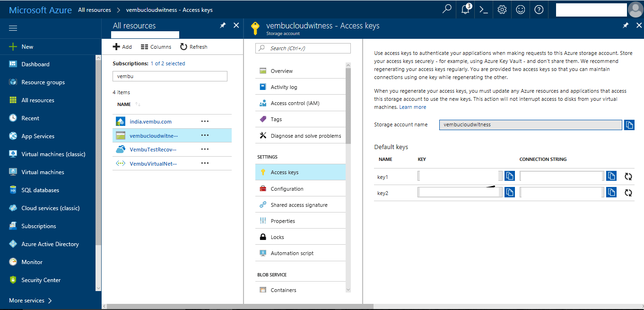Click the Refresh button in All resources

194,47
